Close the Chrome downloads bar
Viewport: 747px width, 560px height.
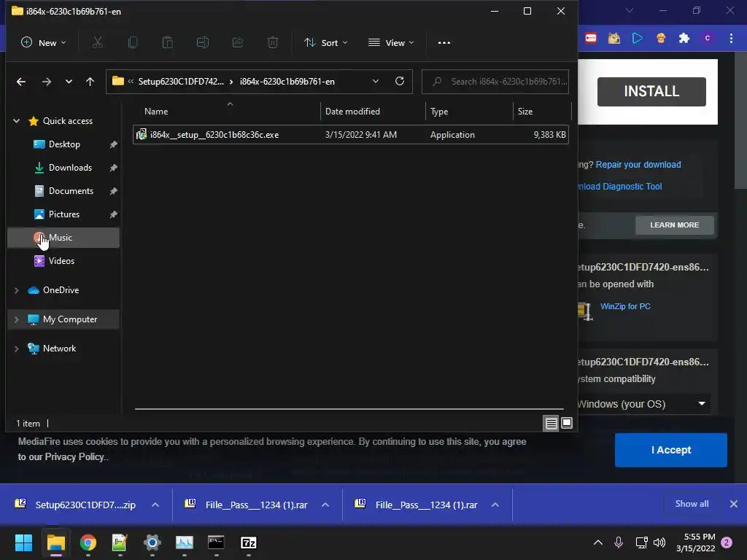pyautogui.click(x=734, y=504)
